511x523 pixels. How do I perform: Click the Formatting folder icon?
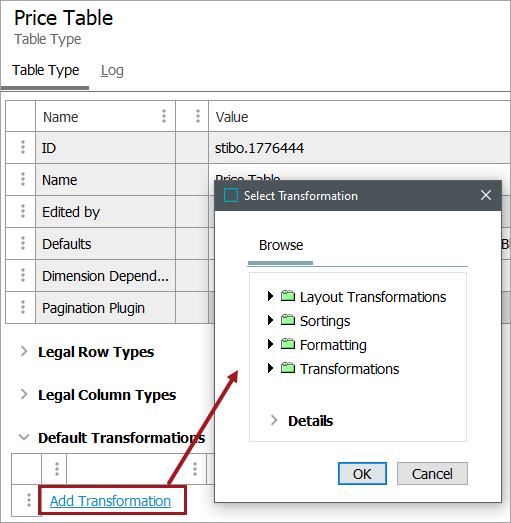[x=288, y=344]
